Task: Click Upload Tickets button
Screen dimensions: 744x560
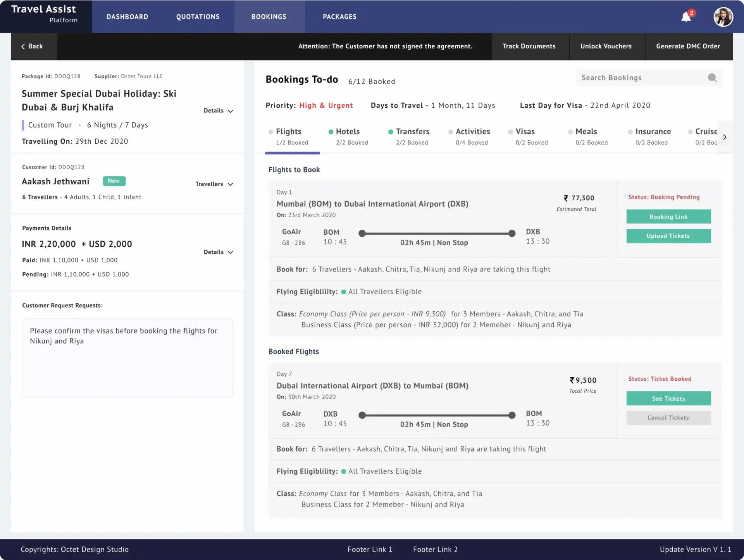Action: (668, 236)
